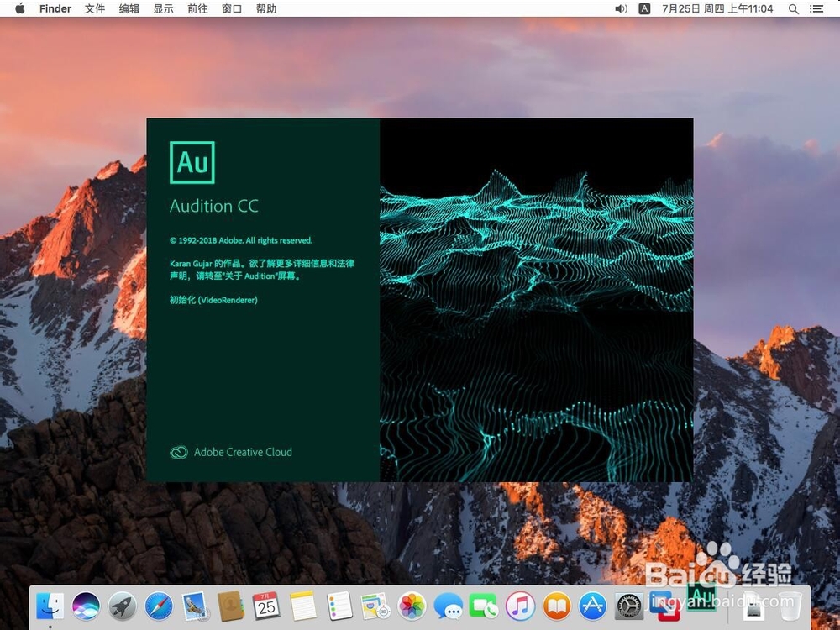Click the waveform artwork on Audition splash
Screen dimensions: 840x630
536,300
